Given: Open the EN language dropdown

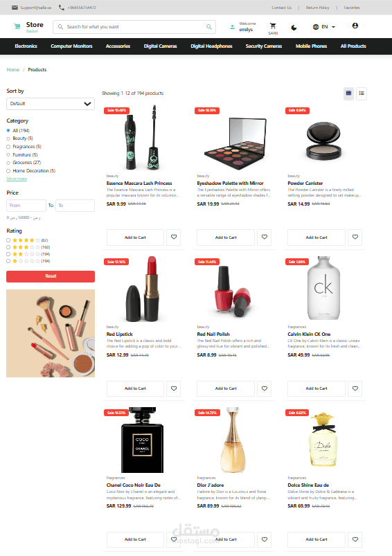Looking at the screenshot, I should tap(324, 27).
